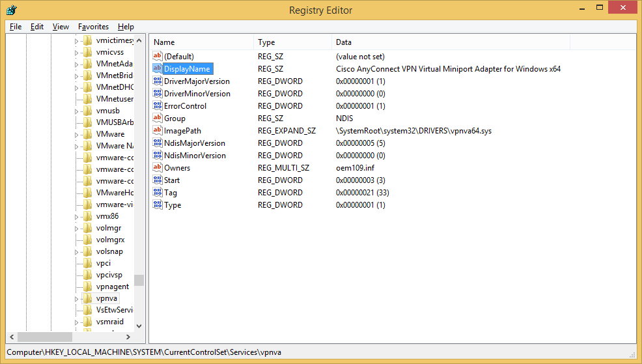
Task: Click the status bar registry path
Action: point(144,352)
